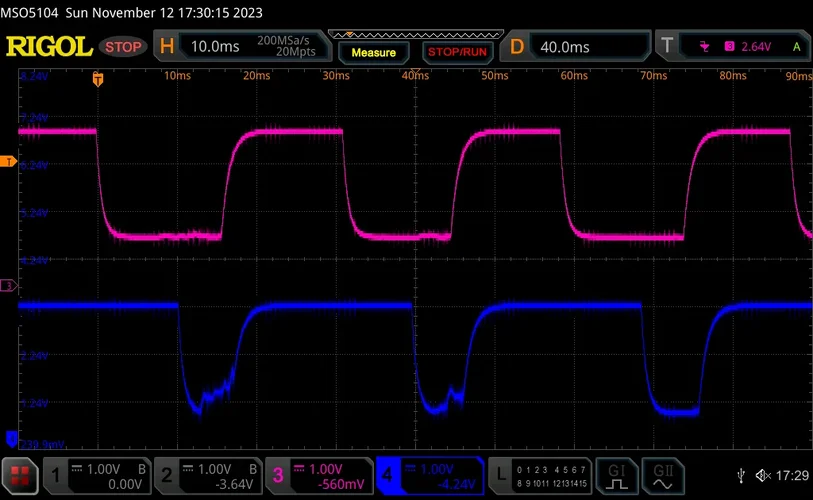The width and height of the screenshot is (813, 500).
Task: Tap the 40ms time axis label
Action: coord(415,76)
